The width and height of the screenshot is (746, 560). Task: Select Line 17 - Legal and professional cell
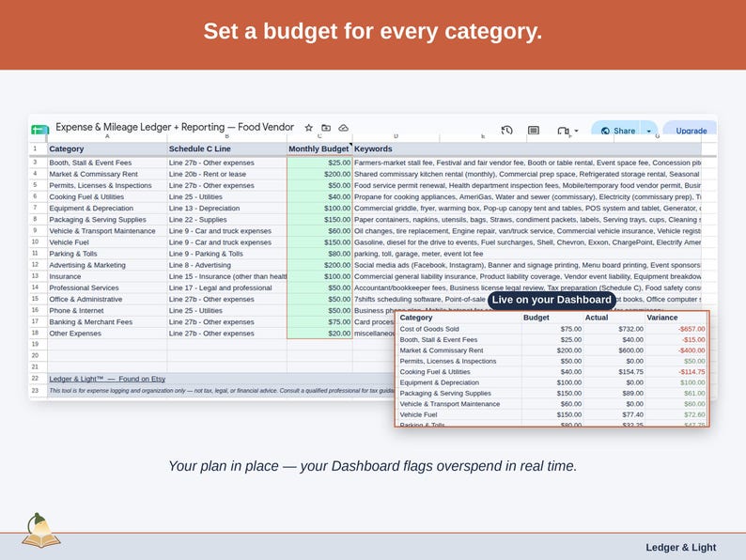[227, 288]
